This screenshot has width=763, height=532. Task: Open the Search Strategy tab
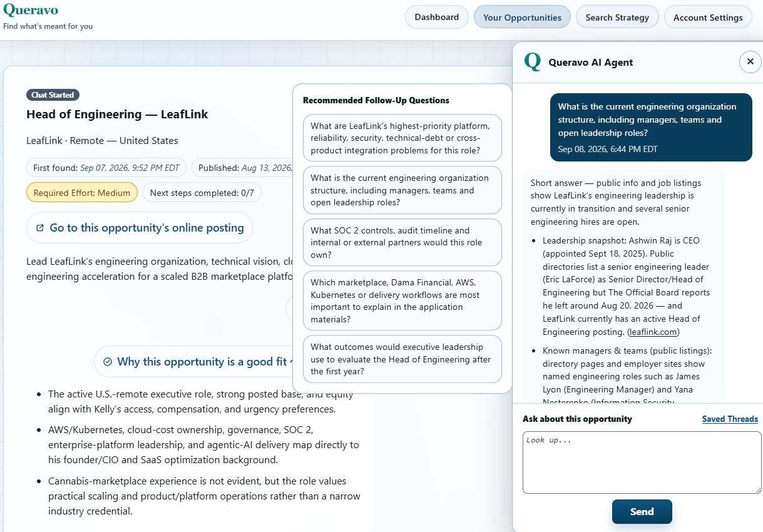tap(617, 17)
